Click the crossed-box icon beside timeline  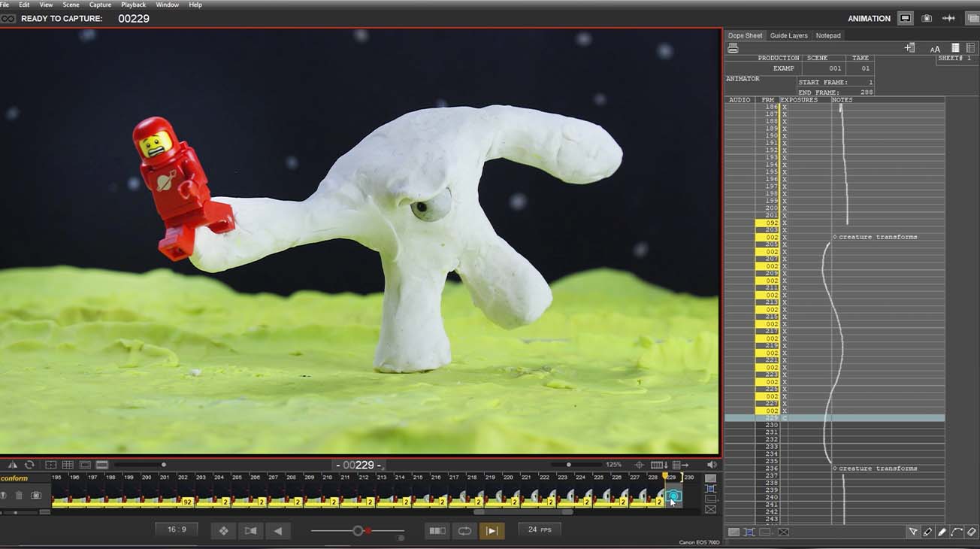point(710,510)
